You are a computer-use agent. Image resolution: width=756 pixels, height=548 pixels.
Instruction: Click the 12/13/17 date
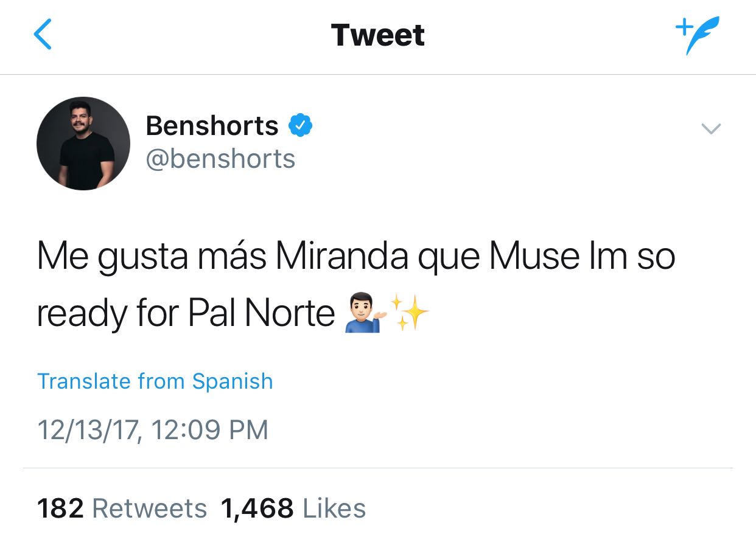pyautogui.click(x=88, y=430)
